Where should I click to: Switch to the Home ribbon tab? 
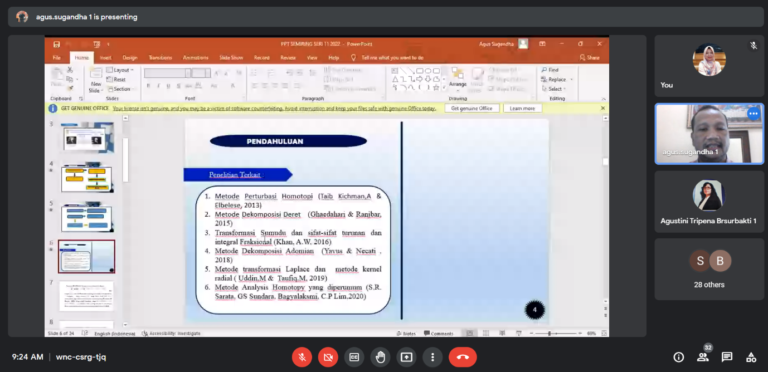(82, 57)
